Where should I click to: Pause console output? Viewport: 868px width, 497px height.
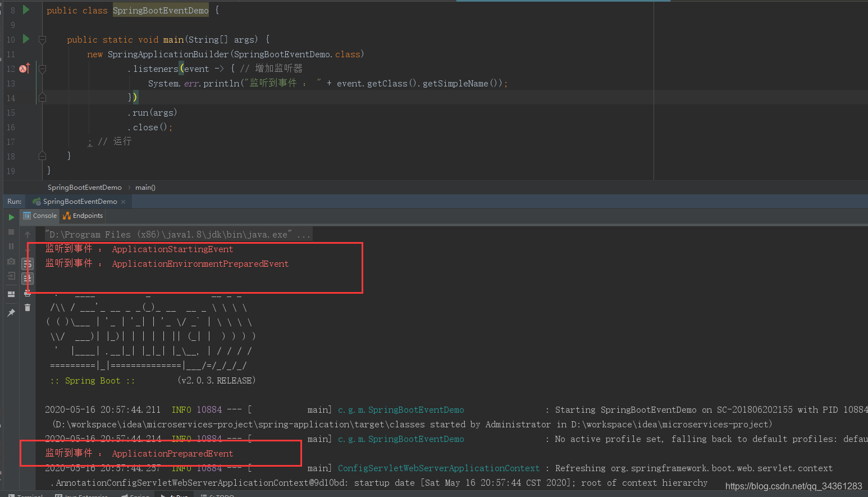[11, 247]
